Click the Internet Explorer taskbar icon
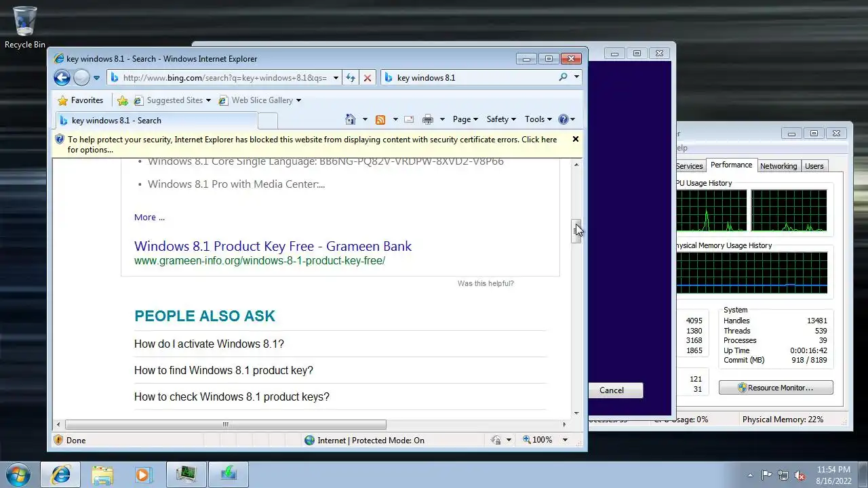Image resolution: width=868 pixels, height=488 pixels. coord(60,474)
